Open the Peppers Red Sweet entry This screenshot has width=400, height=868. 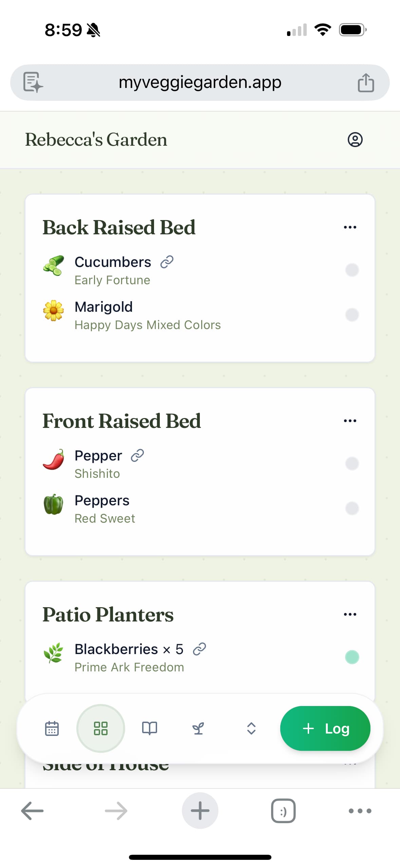(105, 509)
